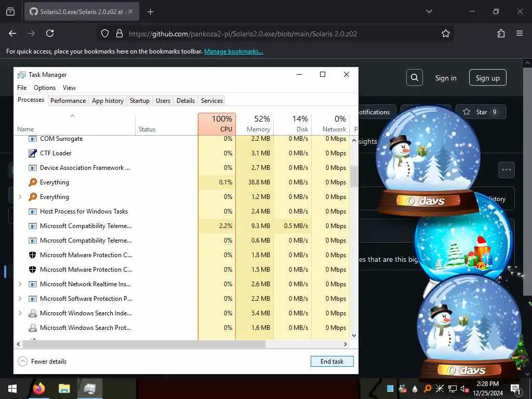Open File Explorer from the taskbar
The image size is (532, 399).
click(64, 389)
